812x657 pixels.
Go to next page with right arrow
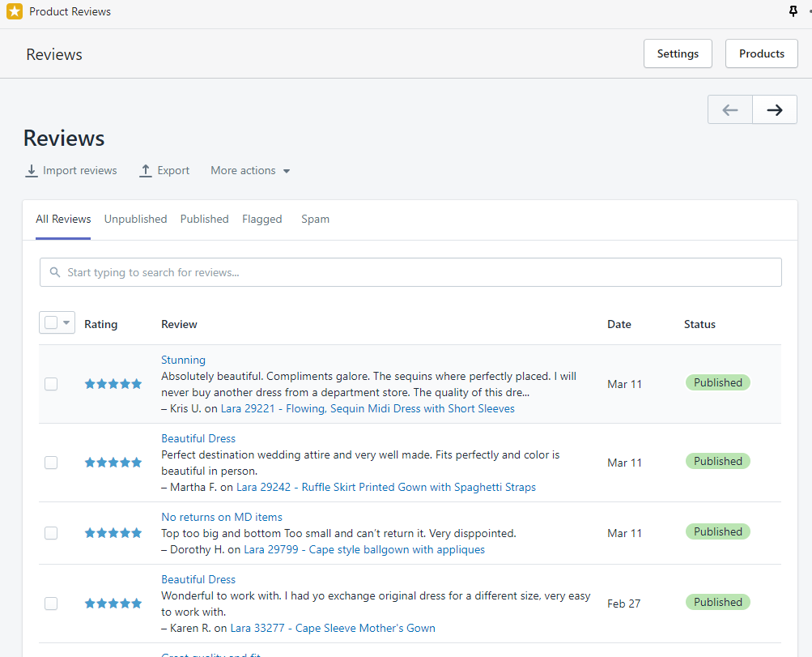(775, 110)
